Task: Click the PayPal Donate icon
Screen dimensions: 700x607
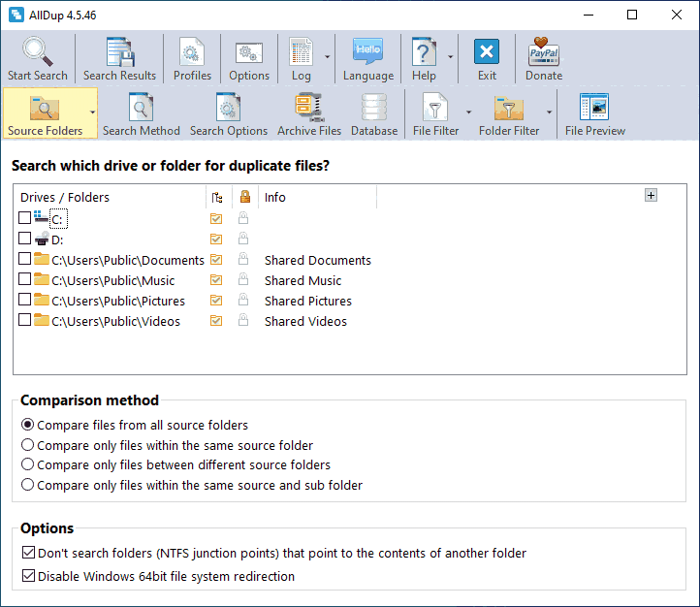Action: [x=543, y=52]
